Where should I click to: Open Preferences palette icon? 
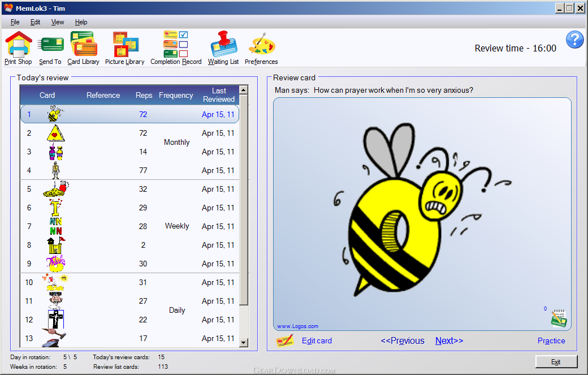coord(261,44)
